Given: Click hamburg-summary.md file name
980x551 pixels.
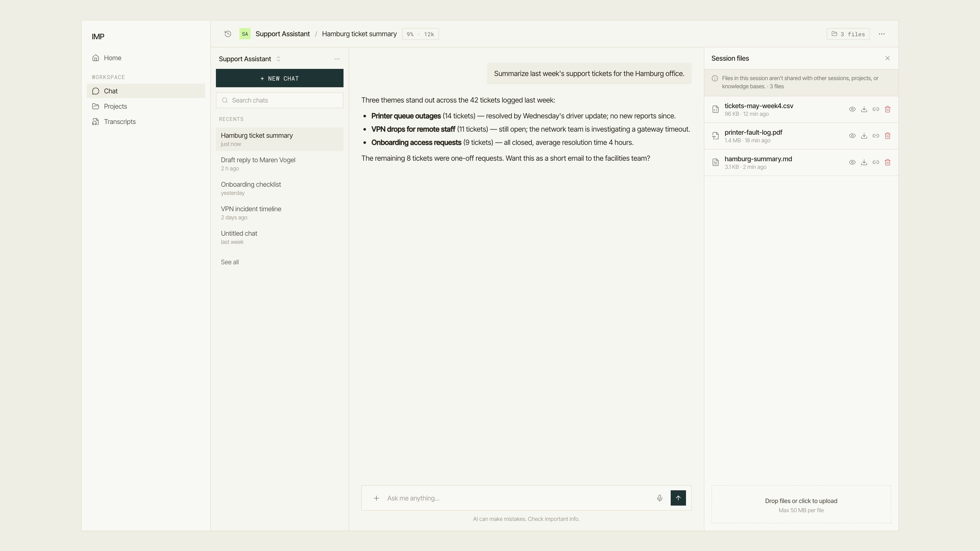Looking at the screenshot, I should [758, 159].
